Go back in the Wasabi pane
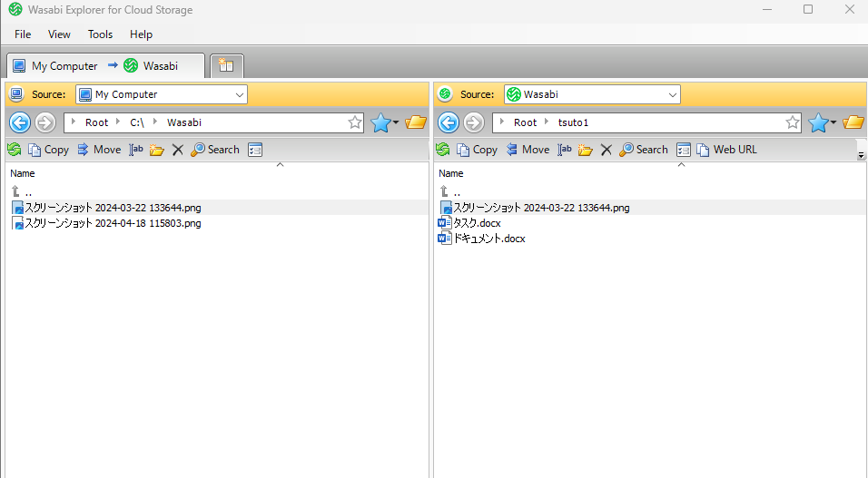Screen dimensions: 868x478 pos(449,122)
